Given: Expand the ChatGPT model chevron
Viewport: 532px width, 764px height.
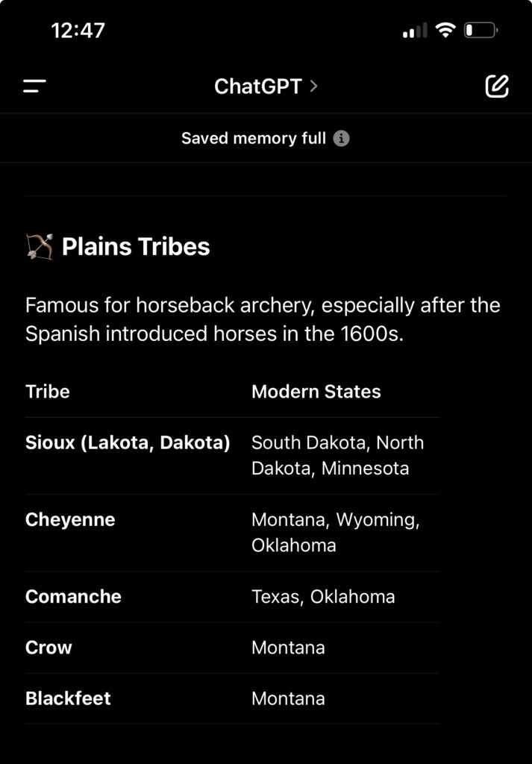Looking at the screenshot, I should pos(314,87).
